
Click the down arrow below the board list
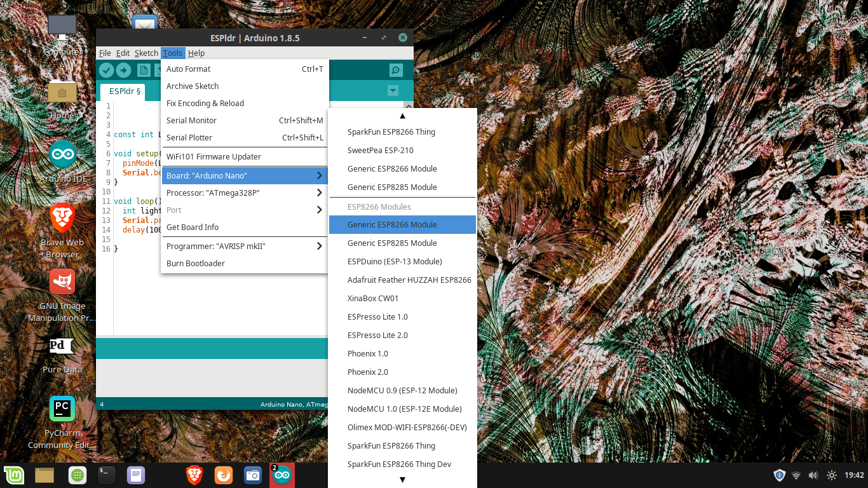point(402,480)
